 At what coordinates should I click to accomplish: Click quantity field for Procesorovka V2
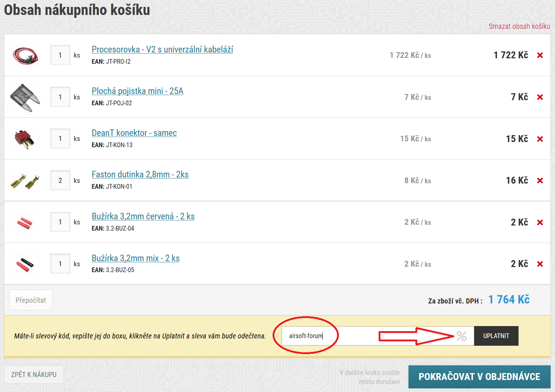coord(60,55)
